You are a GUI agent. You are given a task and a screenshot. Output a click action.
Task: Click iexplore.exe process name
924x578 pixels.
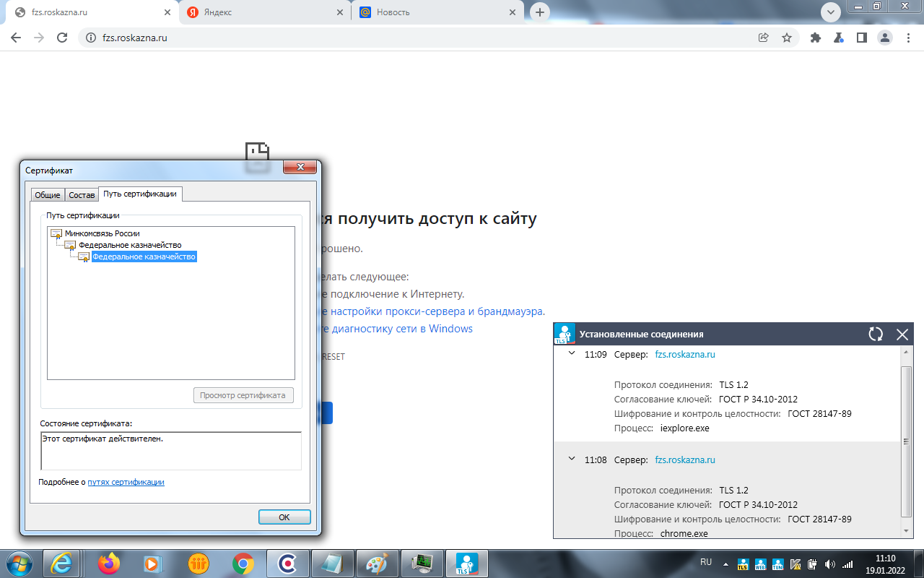[x=685, y=428]
